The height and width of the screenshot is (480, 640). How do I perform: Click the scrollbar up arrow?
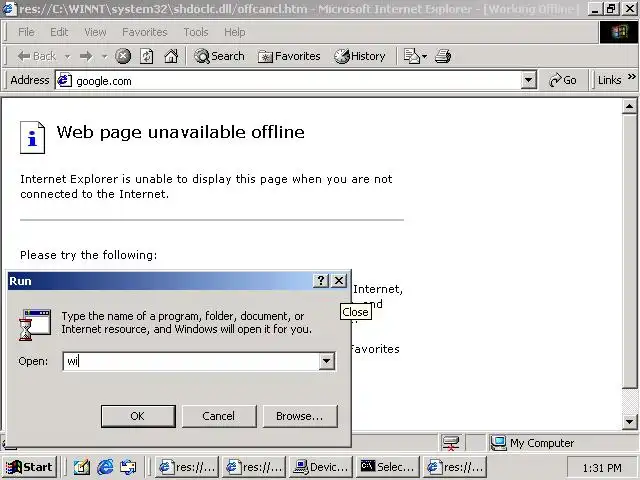click(x=629, y=107)
